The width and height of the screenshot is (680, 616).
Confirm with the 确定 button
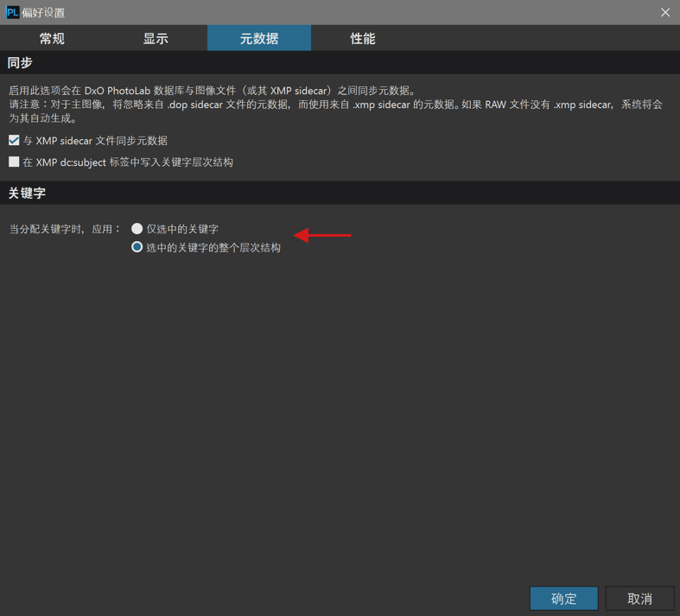563,598
